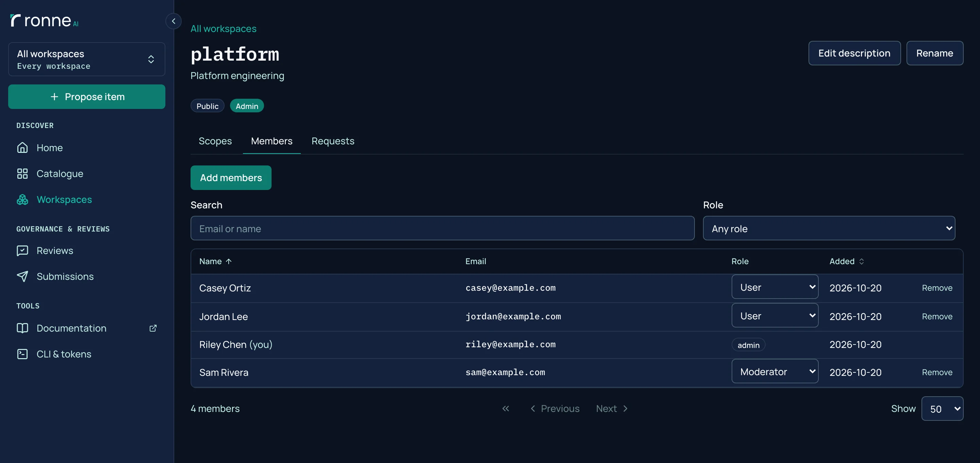Follow the All workspaces breadcrumb link

pyautogui.click(x=223, y=29)
